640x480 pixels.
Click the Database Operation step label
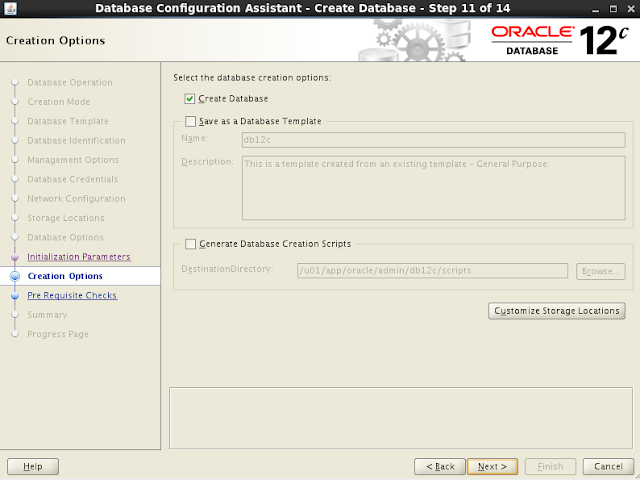[70, 82]
